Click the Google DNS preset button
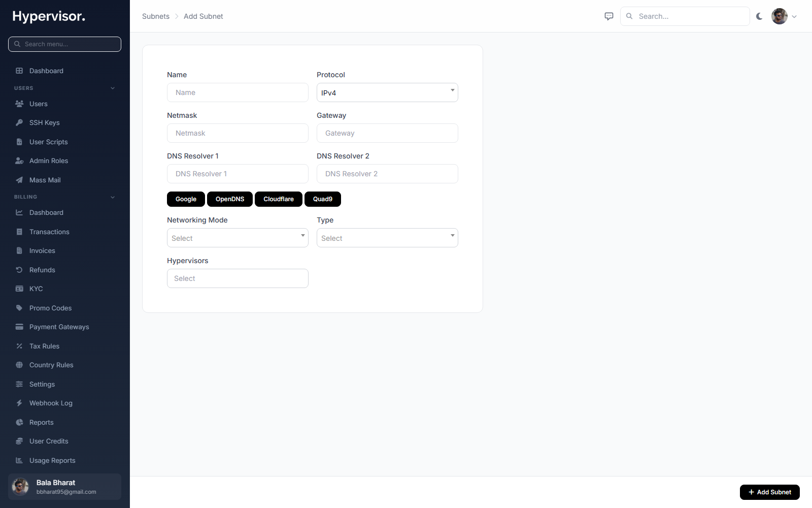812x508 pixels. (186, 199)
